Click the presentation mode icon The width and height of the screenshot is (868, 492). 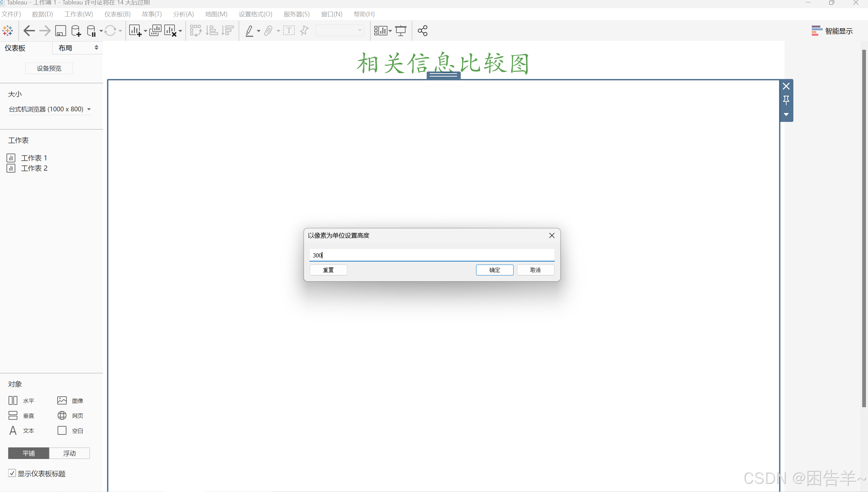click(x=401, y=31)
